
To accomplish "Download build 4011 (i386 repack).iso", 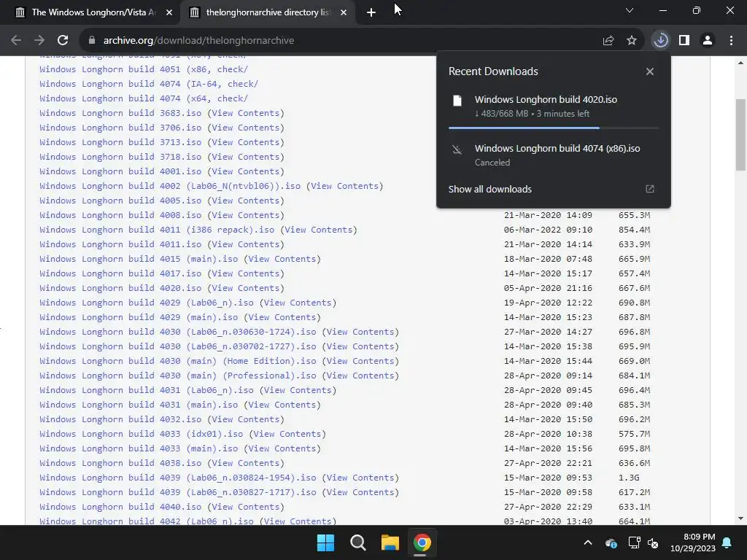I will click(x=157, y=230).
